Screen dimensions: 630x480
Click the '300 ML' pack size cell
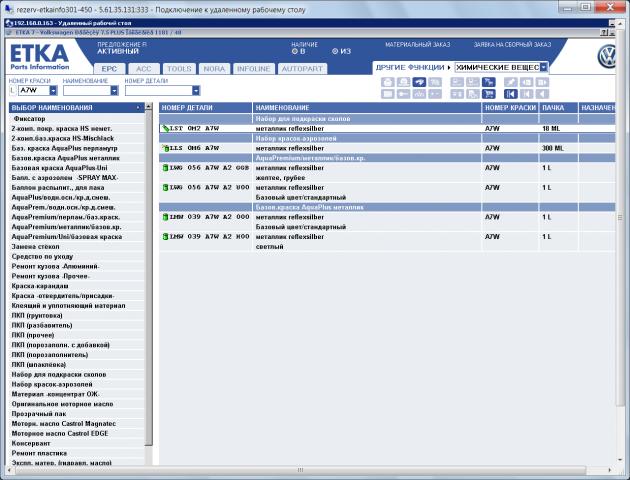[x=552, y=148]
